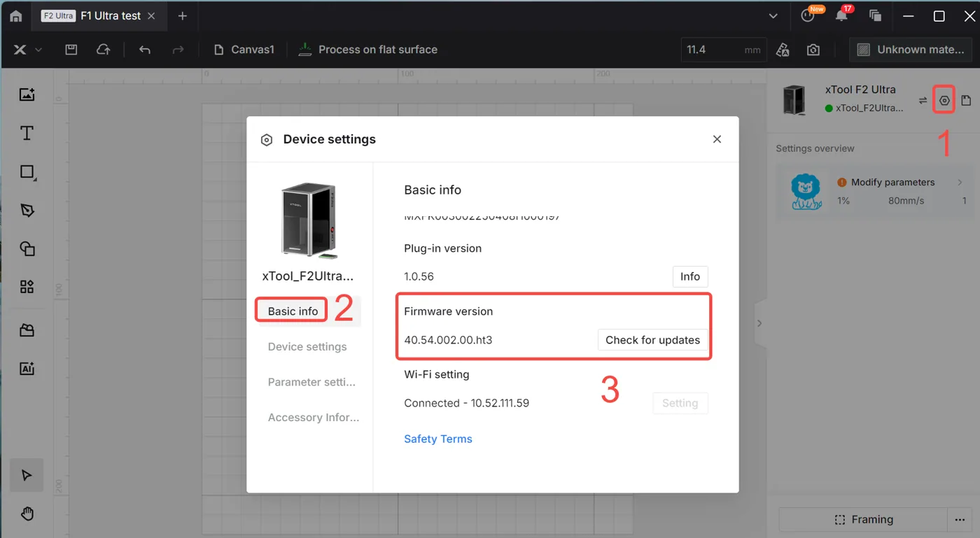Open the xTool logo menu dropdown

pyautogui.click(x=27, y=50)
